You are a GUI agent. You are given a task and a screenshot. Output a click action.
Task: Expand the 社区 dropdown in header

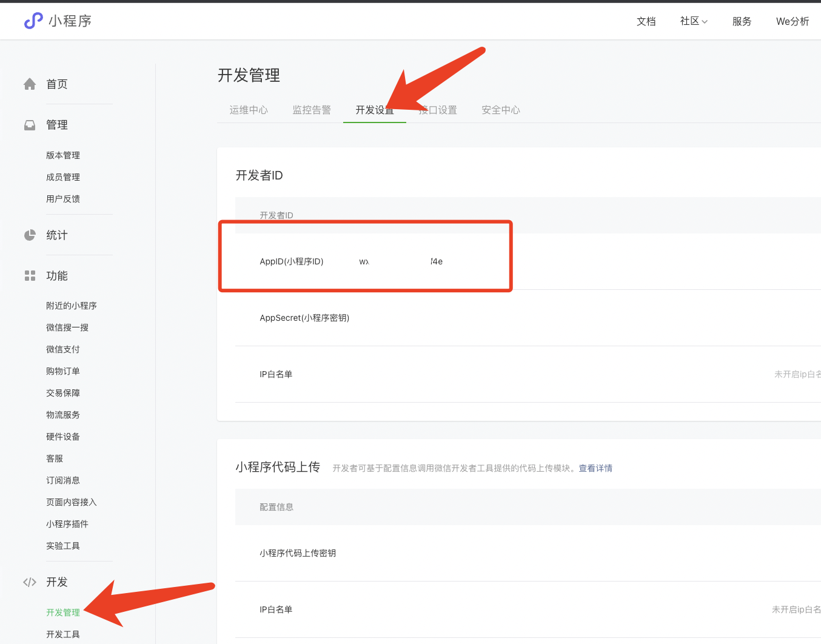[694, 21]
